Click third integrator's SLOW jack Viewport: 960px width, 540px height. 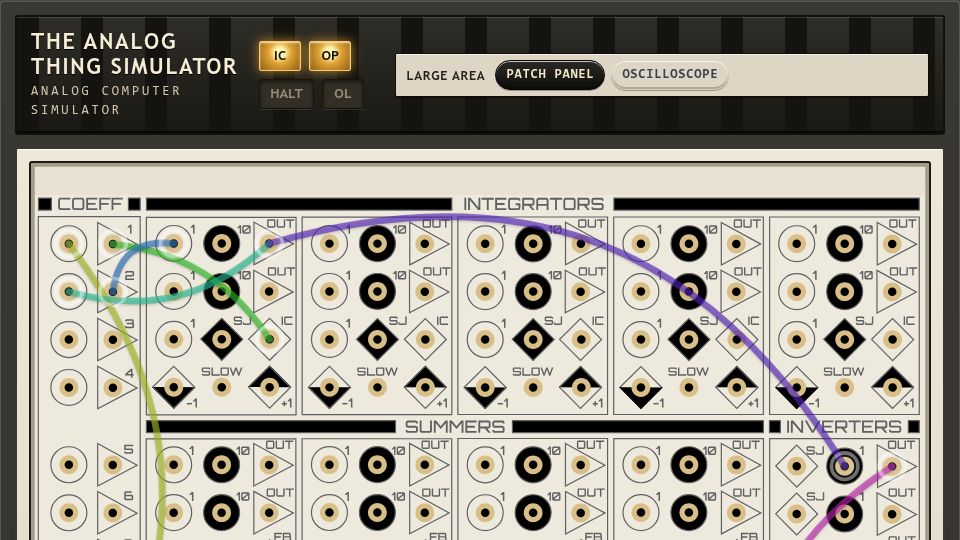coord(533,387)
